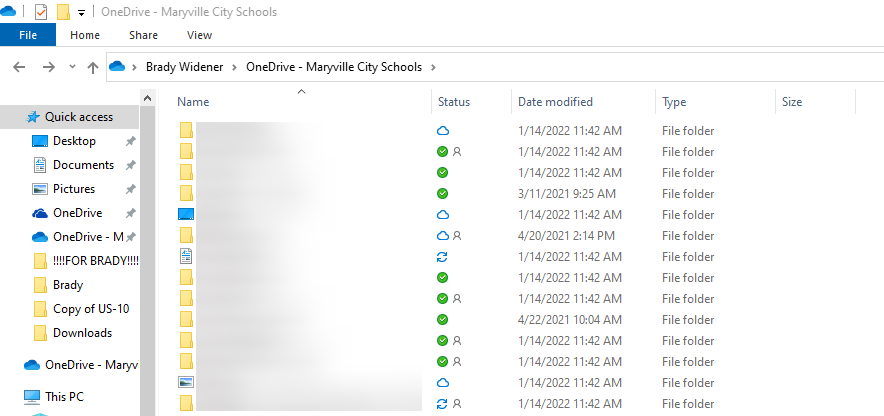Click the document-style folder icon in the file list
The width and height of the screenshot is (884, 416).
coord(186,256)
